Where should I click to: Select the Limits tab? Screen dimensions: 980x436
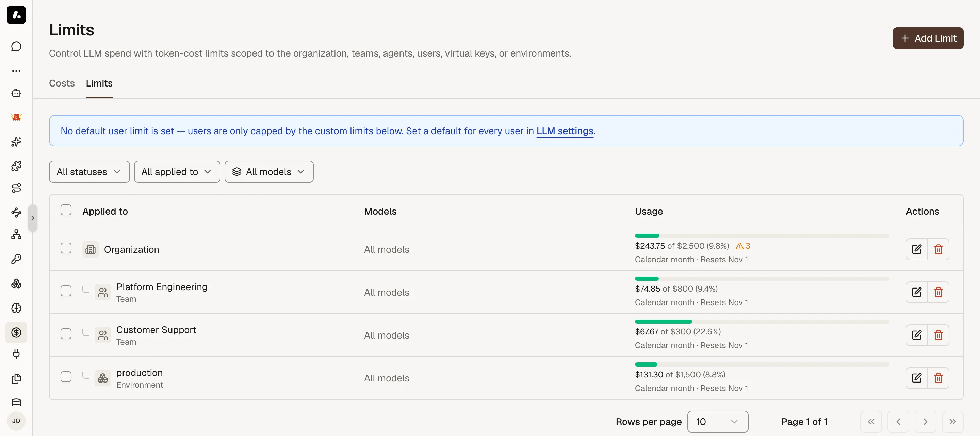point(99,83)
